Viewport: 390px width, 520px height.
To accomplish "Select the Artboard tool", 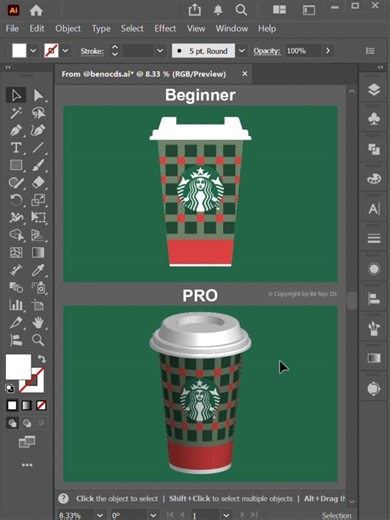I will coord(38,305).
